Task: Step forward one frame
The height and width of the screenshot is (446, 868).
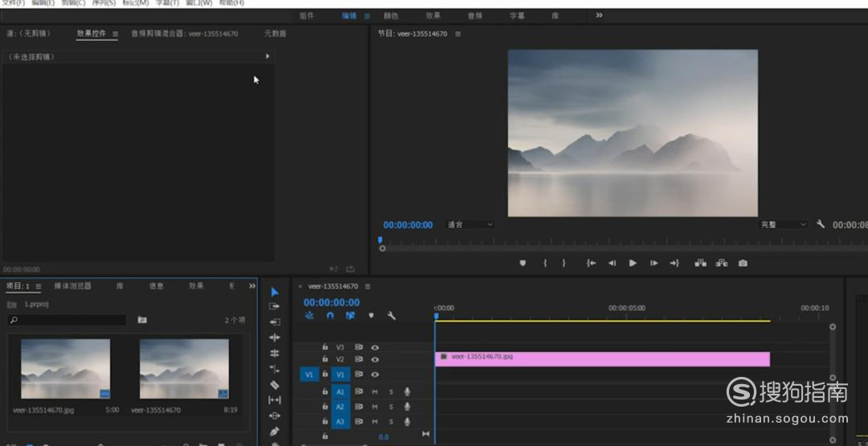Action: click(653, 264)
